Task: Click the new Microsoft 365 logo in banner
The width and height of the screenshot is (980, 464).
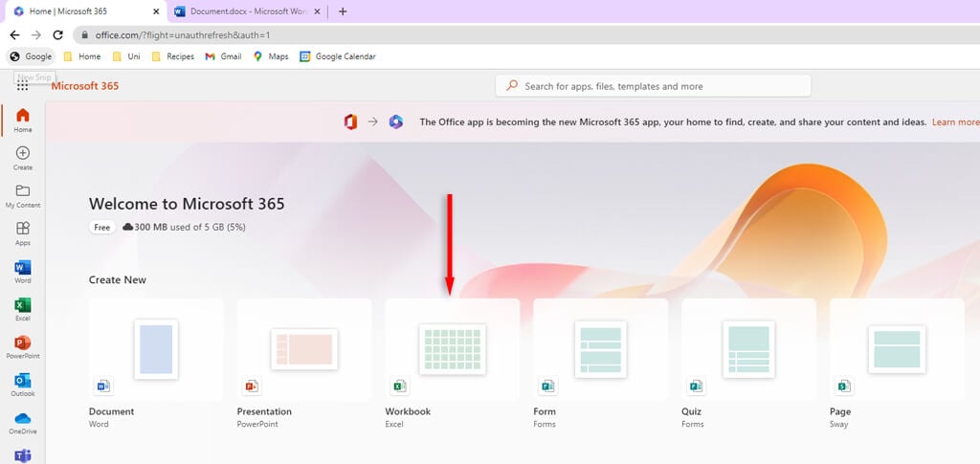Action: [x=395, y=122]
